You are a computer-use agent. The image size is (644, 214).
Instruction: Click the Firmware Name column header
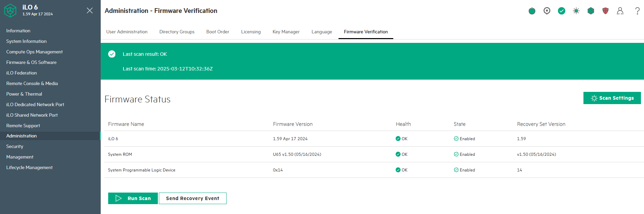coord(126,124)
